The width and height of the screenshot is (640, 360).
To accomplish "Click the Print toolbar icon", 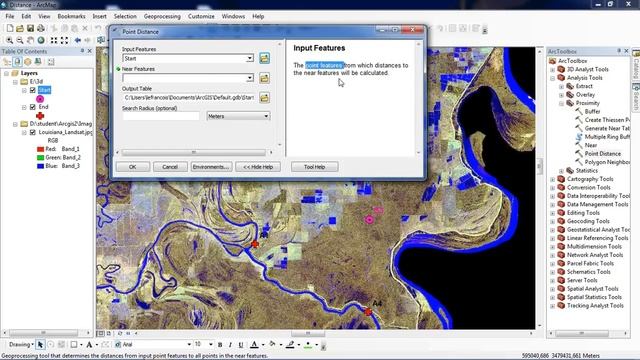I will 41,28.
